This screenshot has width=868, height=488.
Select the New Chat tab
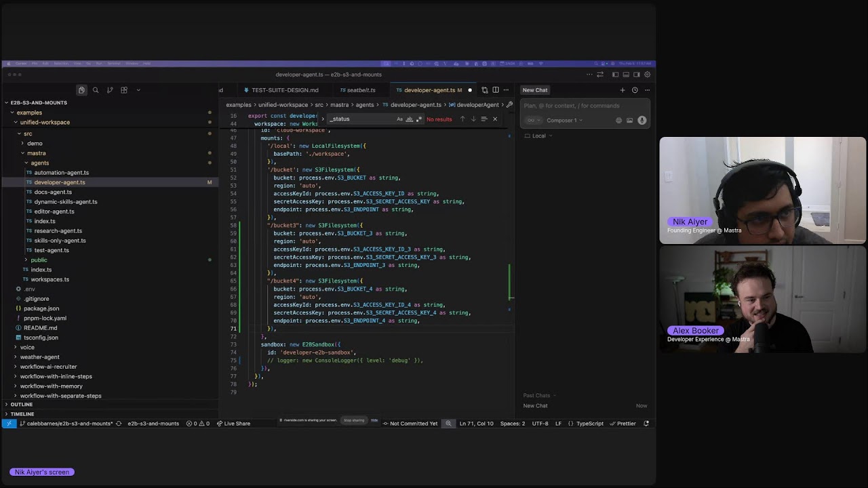535,90
